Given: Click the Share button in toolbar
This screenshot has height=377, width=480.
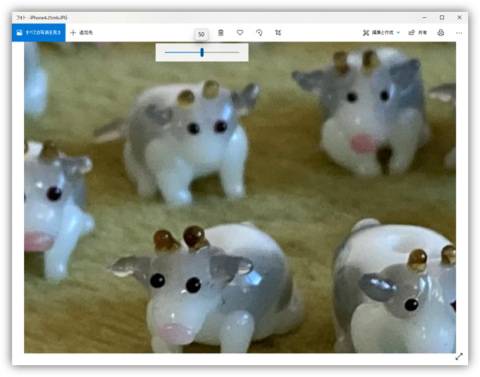Looking at the screenshot, I should [418, 33].
